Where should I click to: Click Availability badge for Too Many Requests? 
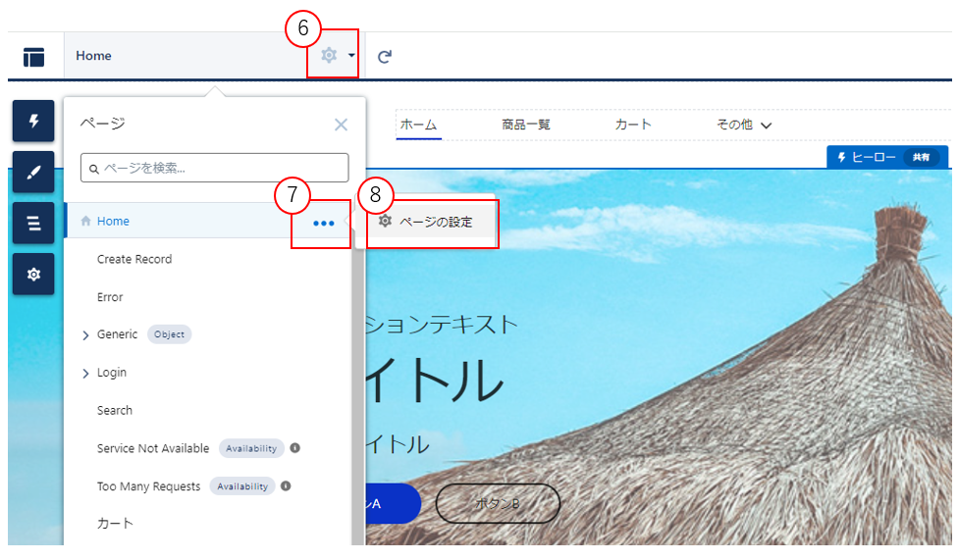(x=242, y=486)
